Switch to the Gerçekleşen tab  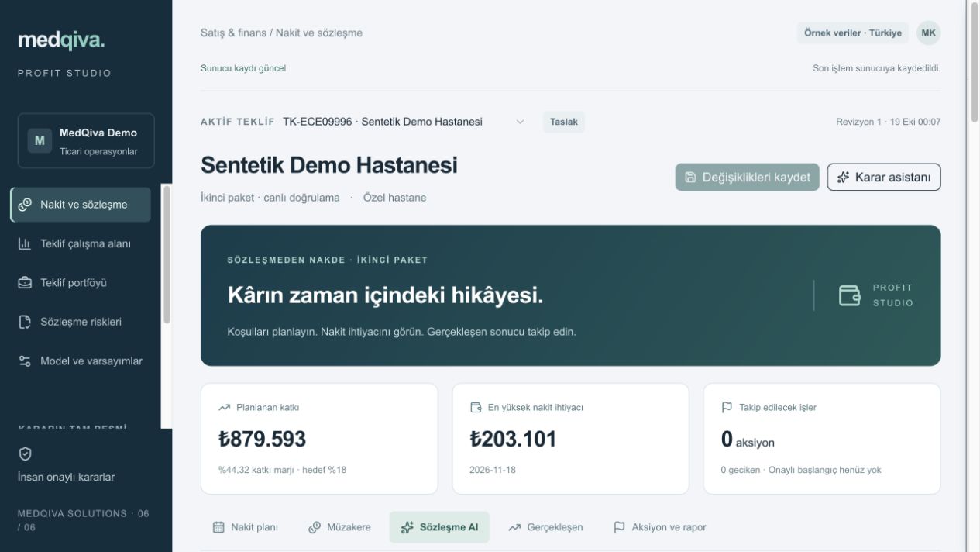(545, 527)
